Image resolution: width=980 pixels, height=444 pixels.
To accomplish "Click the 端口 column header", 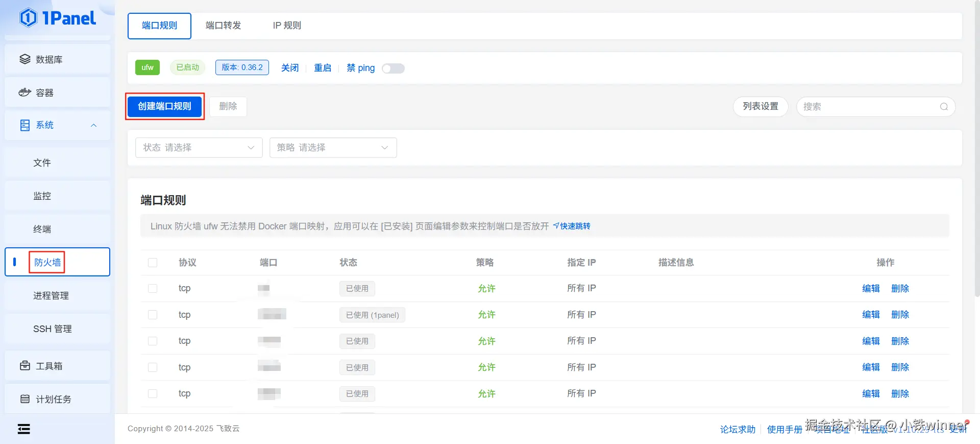I will point(268,263).
